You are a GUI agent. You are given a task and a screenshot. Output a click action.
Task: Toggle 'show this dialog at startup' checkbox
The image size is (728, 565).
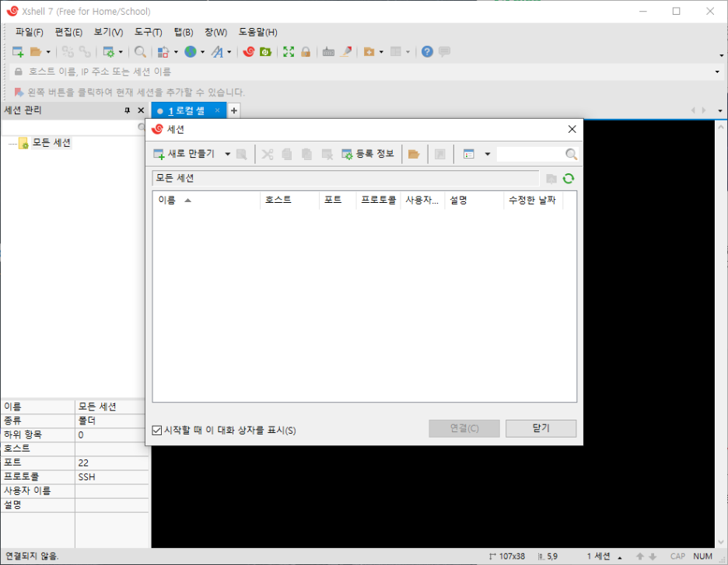(x=157, y=431)
